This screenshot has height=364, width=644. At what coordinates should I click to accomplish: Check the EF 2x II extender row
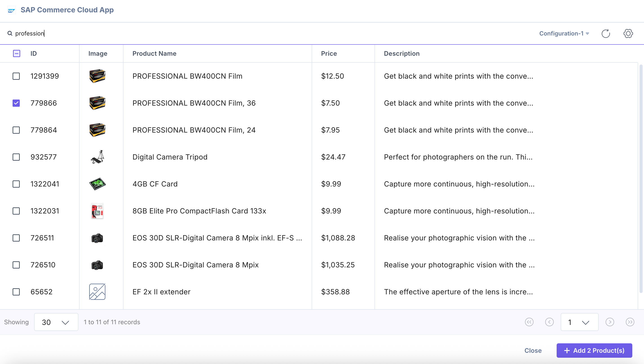click(16, 292)
